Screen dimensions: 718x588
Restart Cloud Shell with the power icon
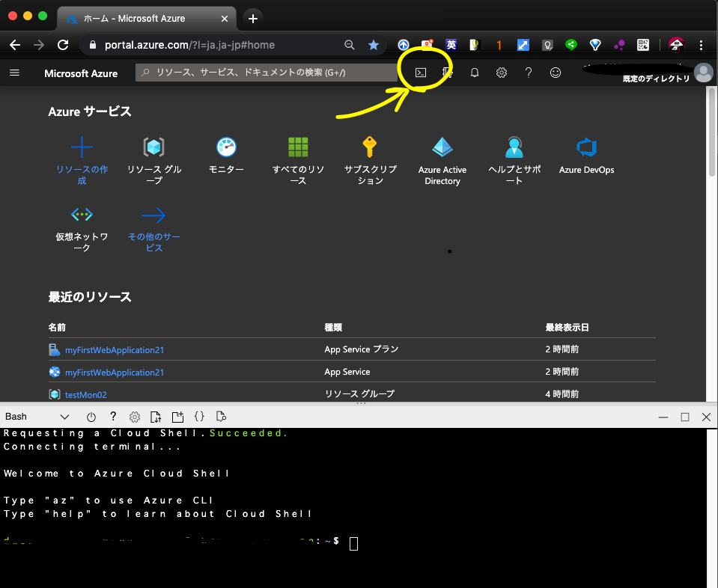point(91,417)
